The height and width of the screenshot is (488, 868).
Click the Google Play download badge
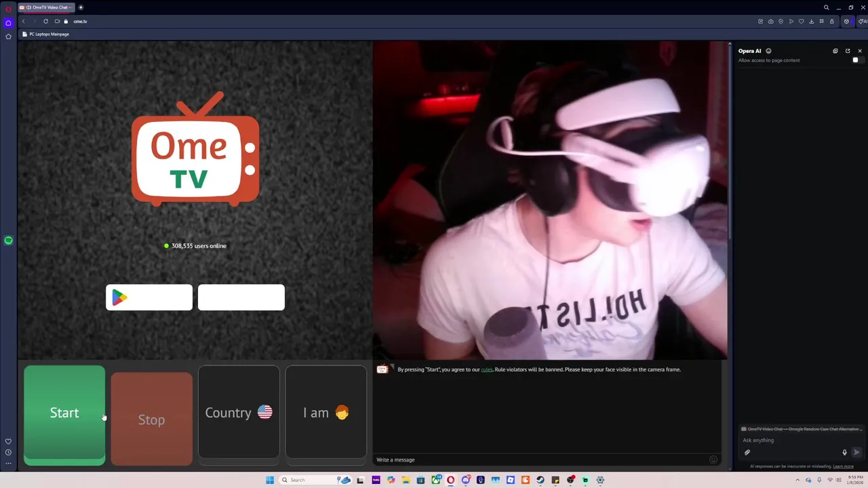click(149, 298)
